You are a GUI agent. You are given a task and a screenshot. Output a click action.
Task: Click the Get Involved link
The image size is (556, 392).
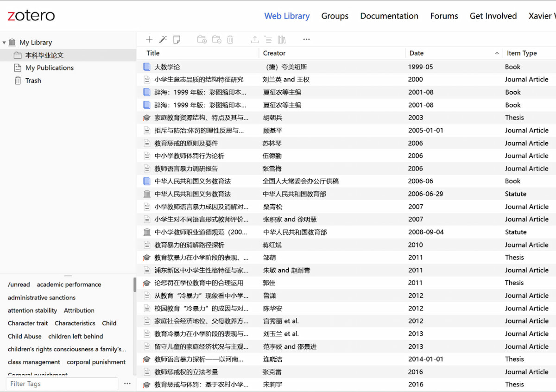pyautogui.click(x=493, y=16)
